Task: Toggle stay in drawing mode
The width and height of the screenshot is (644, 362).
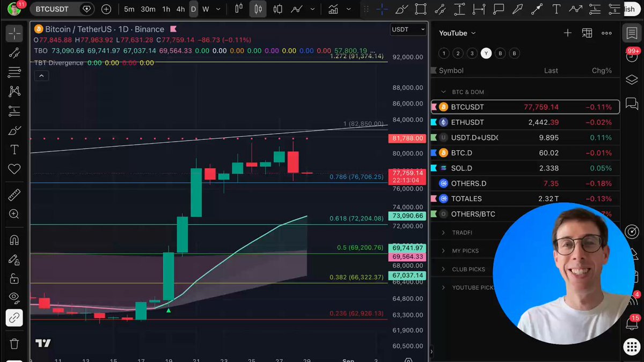Action: pos(14,260)
